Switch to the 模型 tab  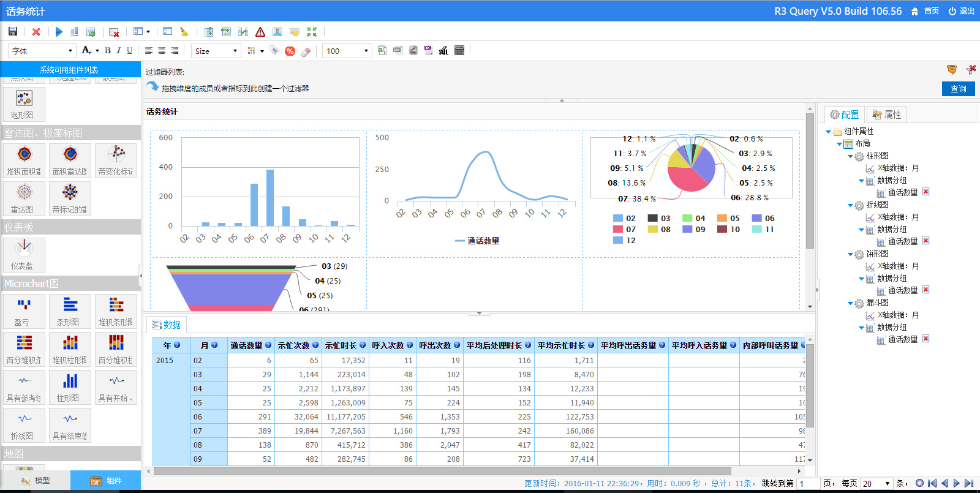tap(36, 481)
